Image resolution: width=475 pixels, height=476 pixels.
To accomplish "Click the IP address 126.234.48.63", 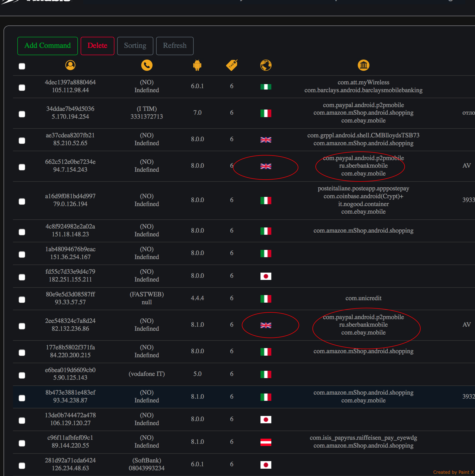I will tap(70, 468).
